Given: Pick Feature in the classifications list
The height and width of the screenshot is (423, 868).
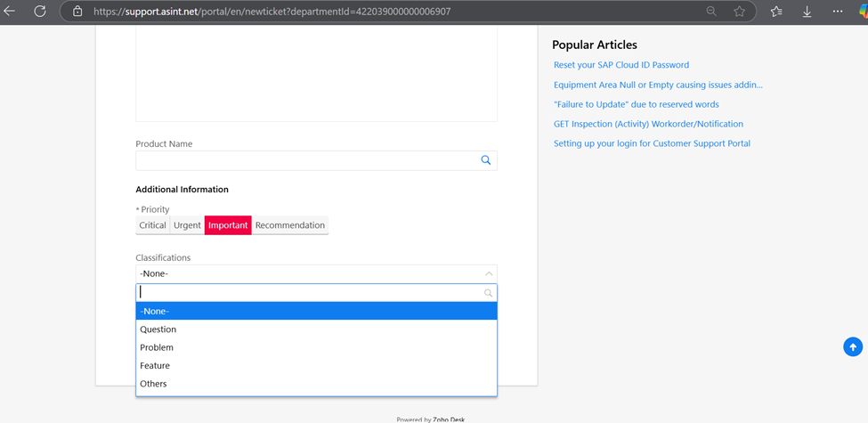Looking at the screenshot, I should (155, 366).
